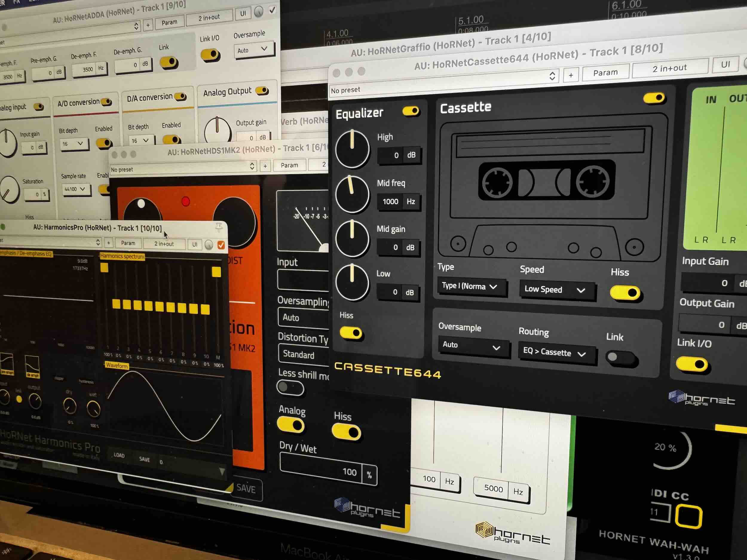Image resolution: width=747 pixels, height=560 pixels.
Task: Toggle the Cassette section power switch
Action: tap(654, 98)
